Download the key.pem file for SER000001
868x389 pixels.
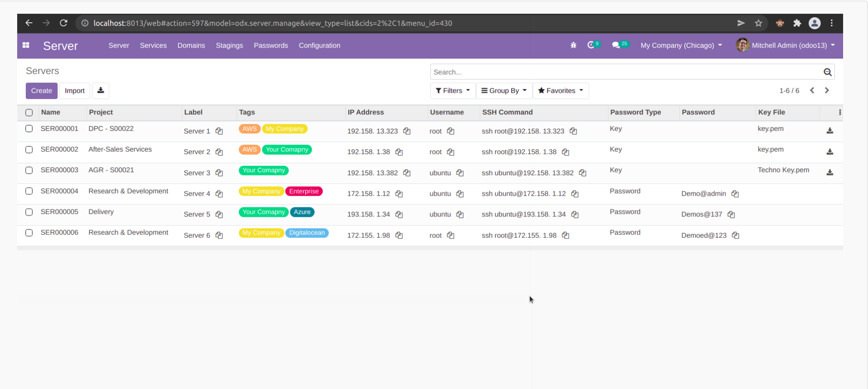click(x=830, y=131)
